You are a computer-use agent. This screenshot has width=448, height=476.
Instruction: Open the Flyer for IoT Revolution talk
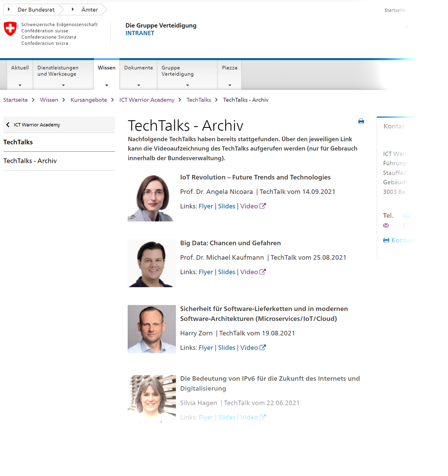click(206, 206)
